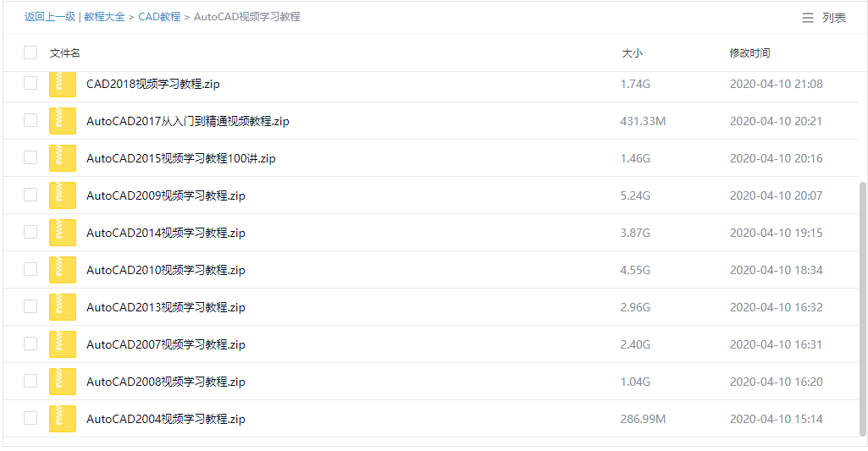Click zip icon for AutoCAD2009视频学习教程.zip
The image size is (868, 451).
[63, 195]
